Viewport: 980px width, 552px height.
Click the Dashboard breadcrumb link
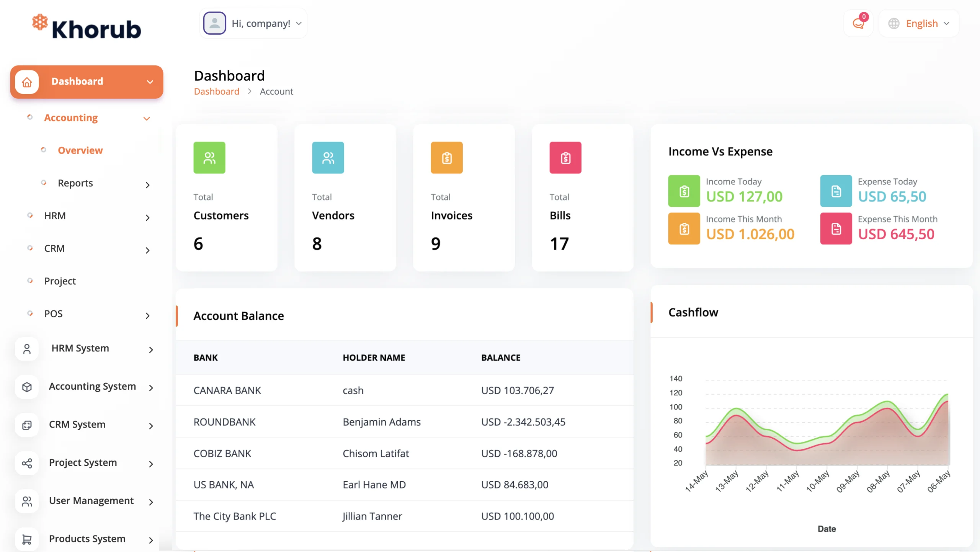pyautogui.click(x=216, y=91)
